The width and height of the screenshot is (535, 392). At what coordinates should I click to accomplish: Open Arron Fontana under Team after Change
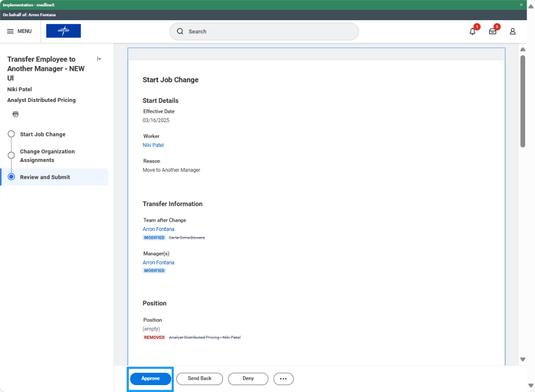(158, 229)
